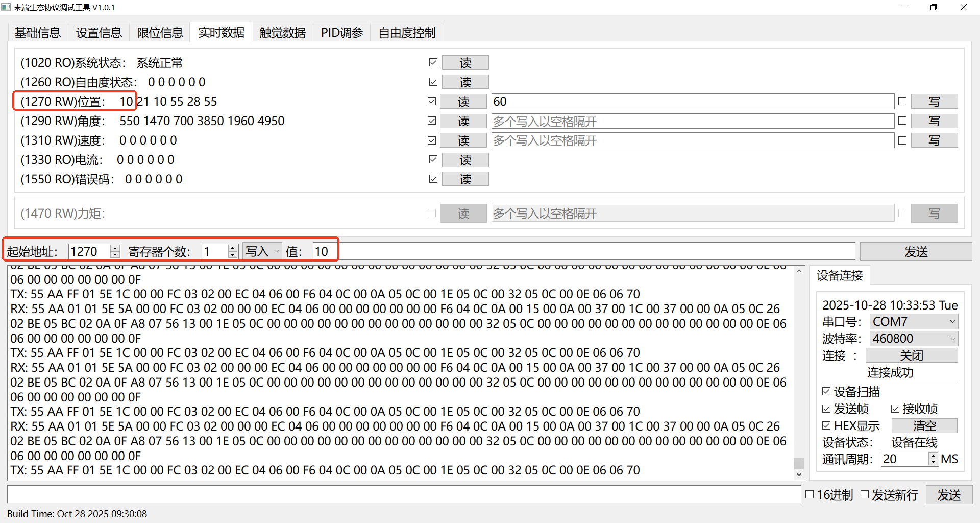980x523 pixels.
Task: Click 关闭 to close the connection
Action: [911, 355]
